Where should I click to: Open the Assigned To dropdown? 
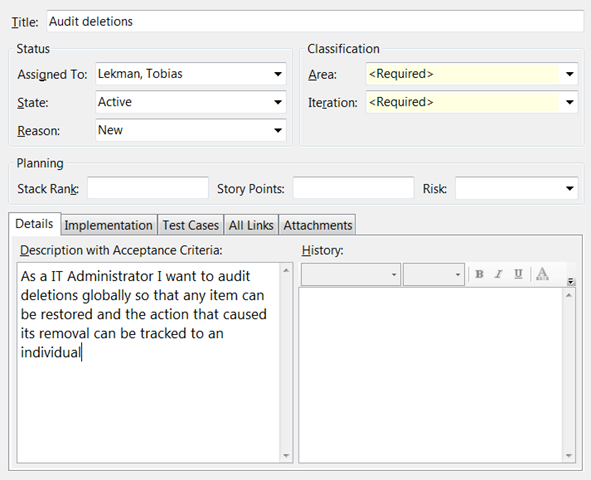click(x=278, y=74)
